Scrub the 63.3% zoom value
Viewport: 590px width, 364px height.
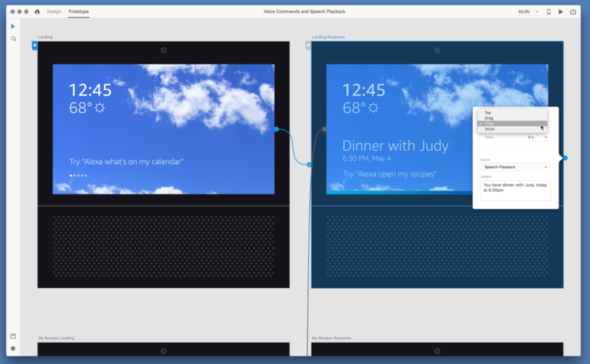click(523, 11)
